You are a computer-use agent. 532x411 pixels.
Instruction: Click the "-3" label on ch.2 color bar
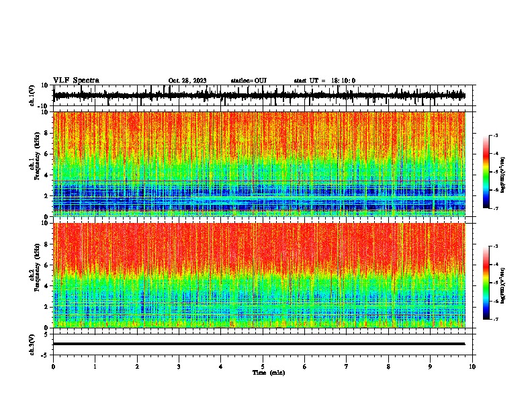496,246
